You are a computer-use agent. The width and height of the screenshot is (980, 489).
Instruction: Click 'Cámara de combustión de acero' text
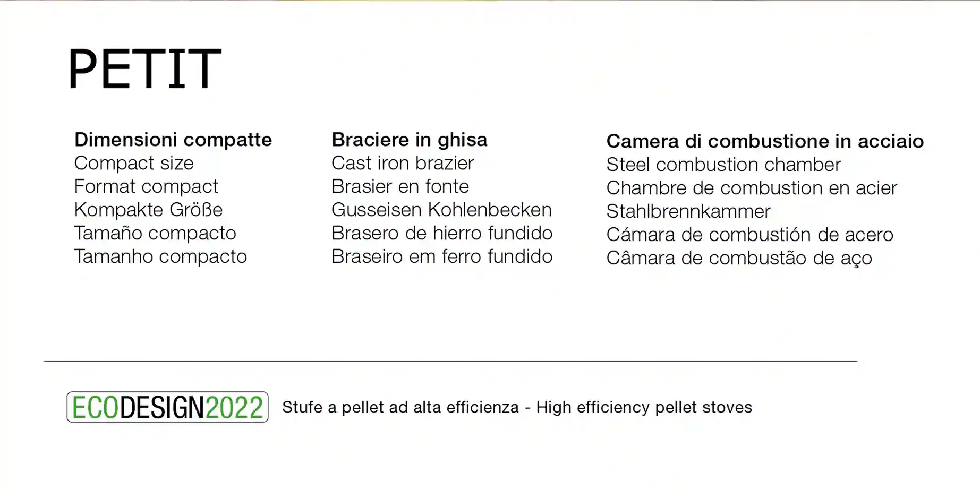749,235
